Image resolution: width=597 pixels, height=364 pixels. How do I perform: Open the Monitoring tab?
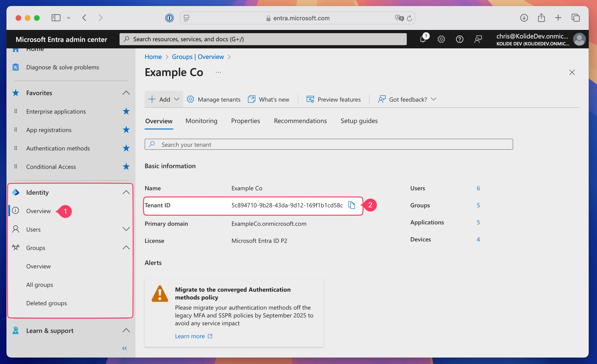coord(201,121)
